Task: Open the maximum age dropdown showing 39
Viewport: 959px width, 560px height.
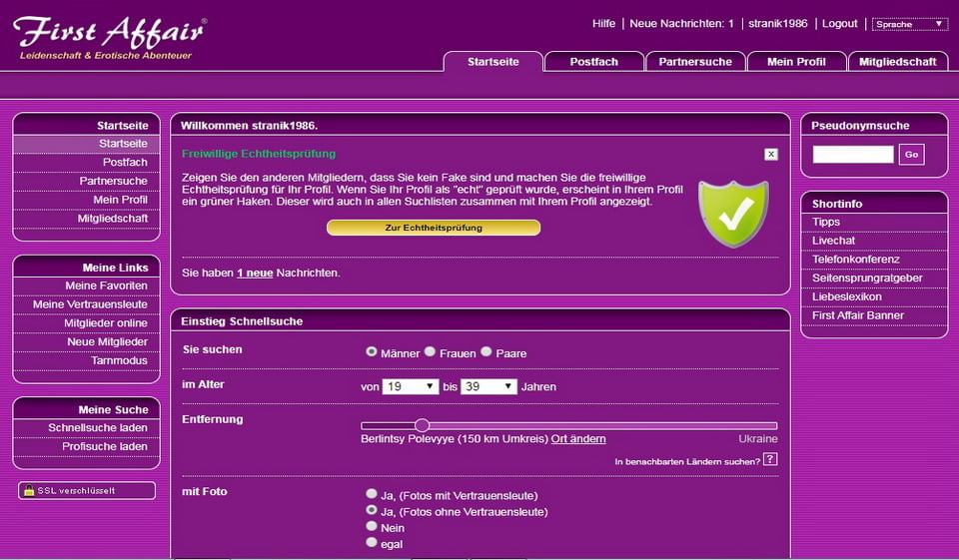Action: coord(488,386)
